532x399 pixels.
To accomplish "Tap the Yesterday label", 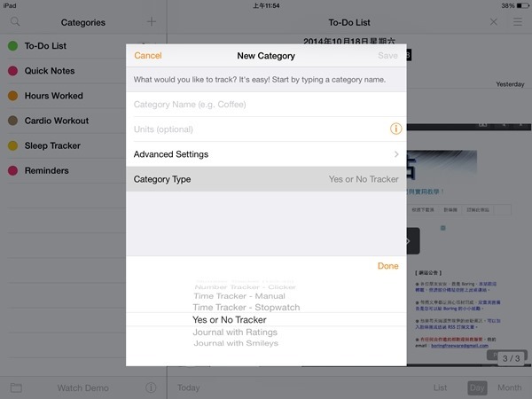I will 510,84.
